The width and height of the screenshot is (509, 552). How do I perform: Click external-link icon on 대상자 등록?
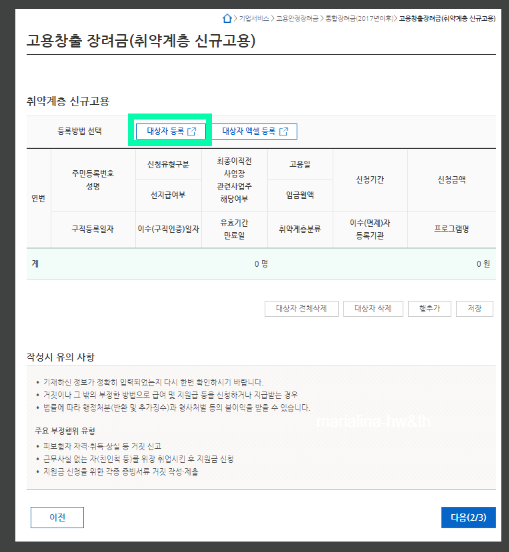[x=191, y=132]
